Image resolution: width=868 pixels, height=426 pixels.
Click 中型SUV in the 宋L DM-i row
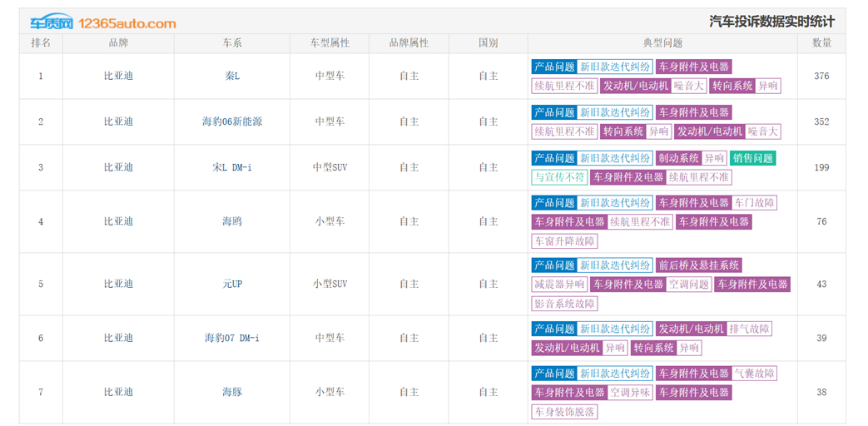pos(330,167)
